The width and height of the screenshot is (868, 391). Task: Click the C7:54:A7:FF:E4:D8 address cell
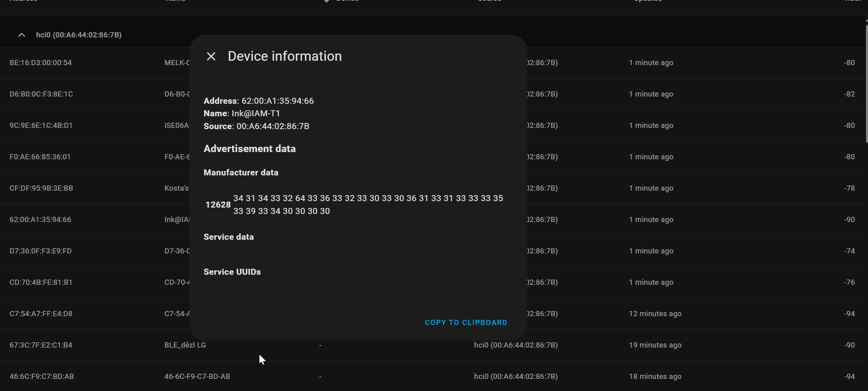point(41,314)
